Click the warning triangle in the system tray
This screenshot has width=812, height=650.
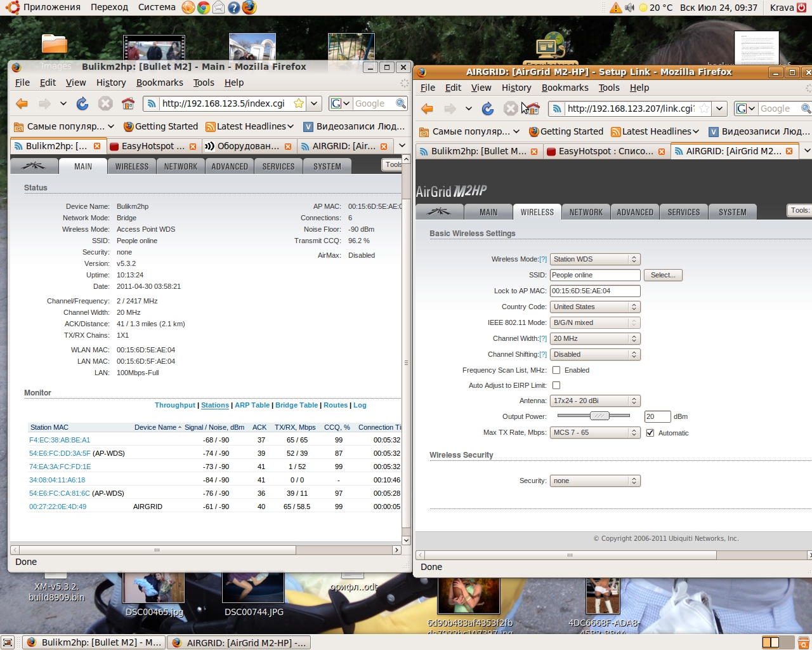tap(616, 8)
